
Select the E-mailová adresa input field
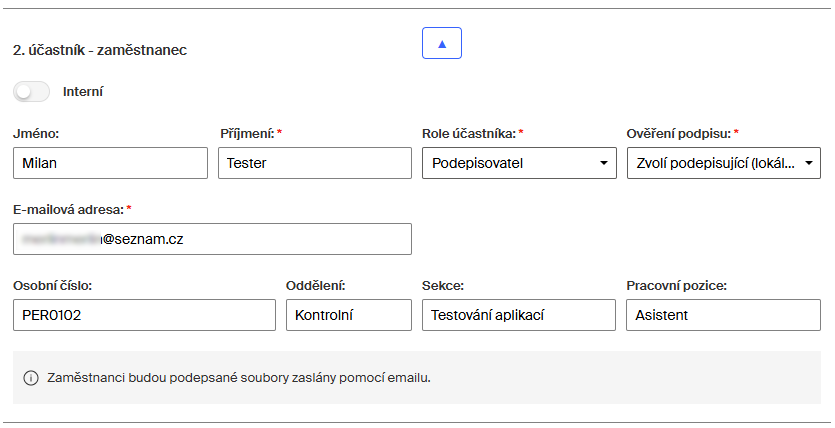click(212, 239)
